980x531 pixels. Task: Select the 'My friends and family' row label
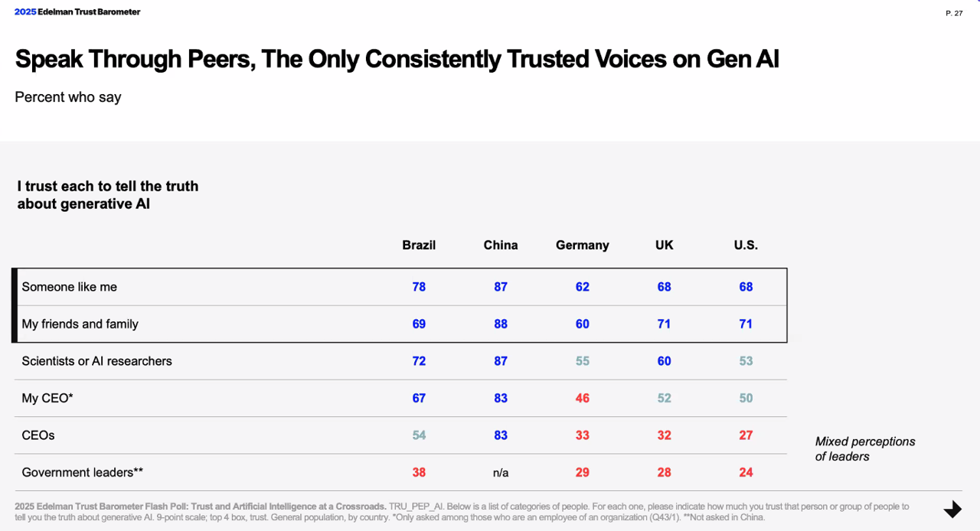pyautogui.click(x=80, y=324)
